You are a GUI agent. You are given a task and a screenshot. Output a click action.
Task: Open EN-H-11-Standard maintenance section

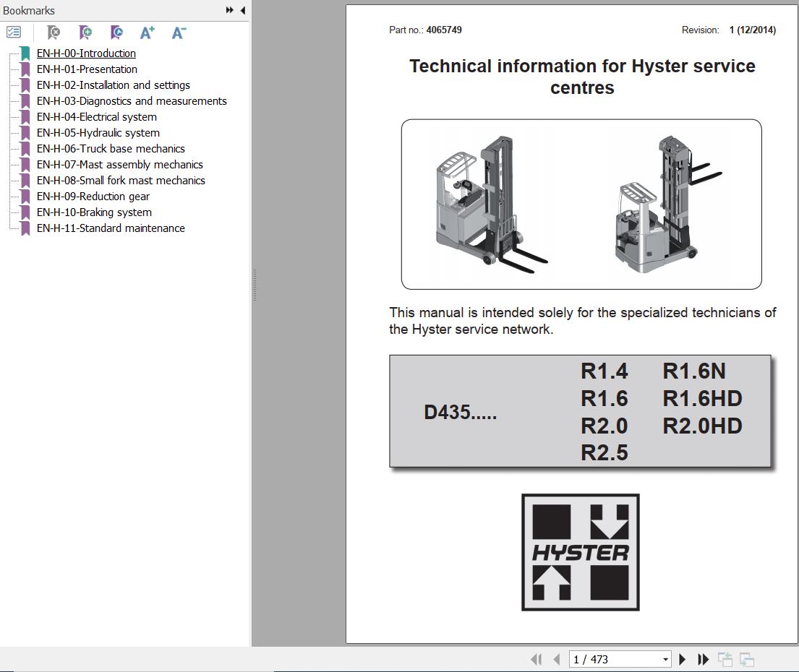pos(111,228)
